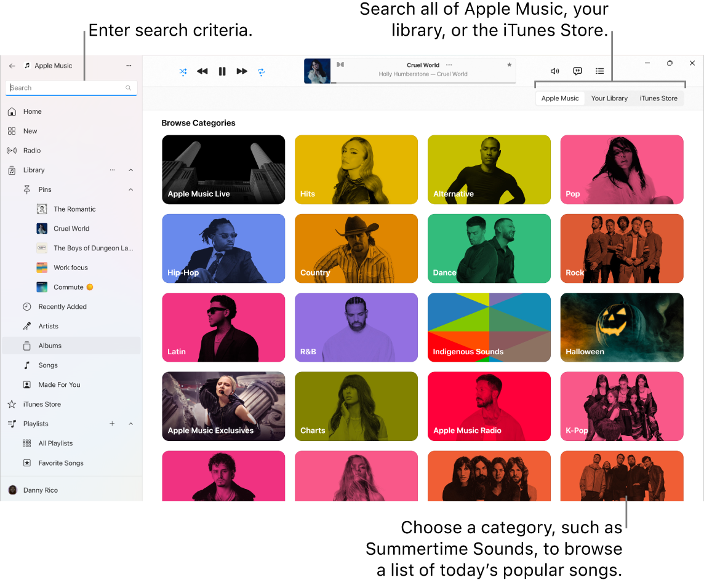Open the Playing Next queue
The width and height of the screenshot is (704, 588).
(x=599, y=71)
